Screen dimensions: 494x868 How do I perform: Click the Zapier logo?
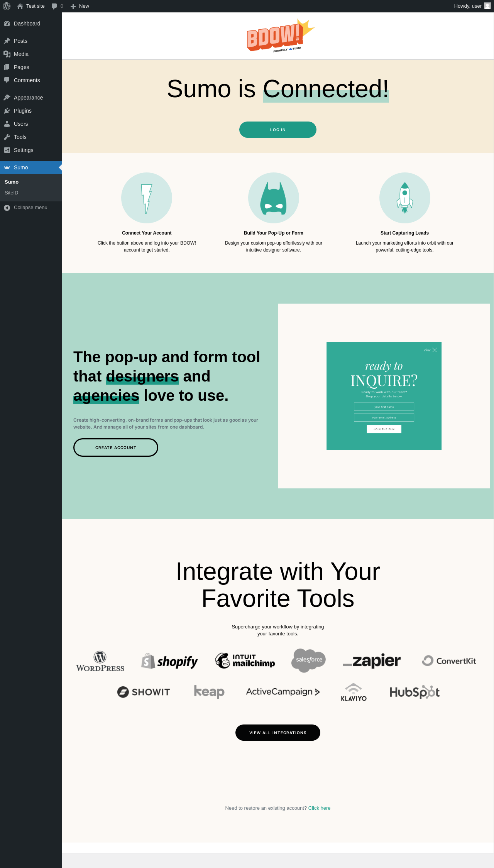[x=372, y=661]
